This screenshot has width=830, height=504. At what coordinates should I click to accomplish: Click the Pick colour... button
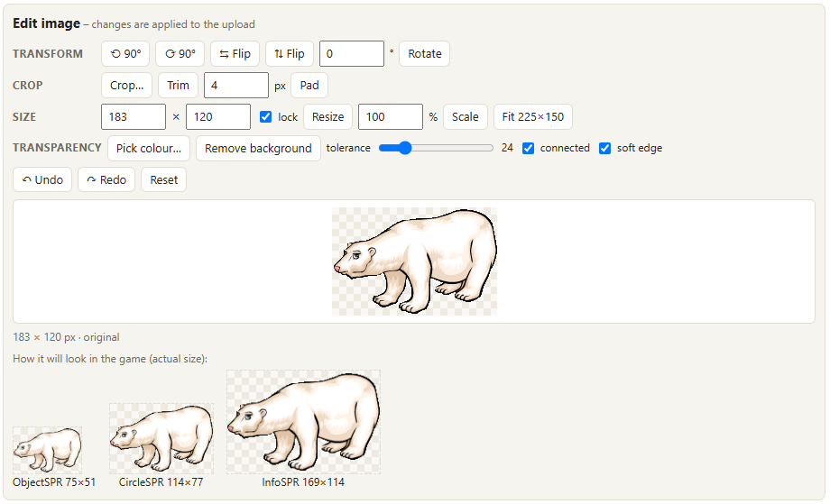point(149,148)
